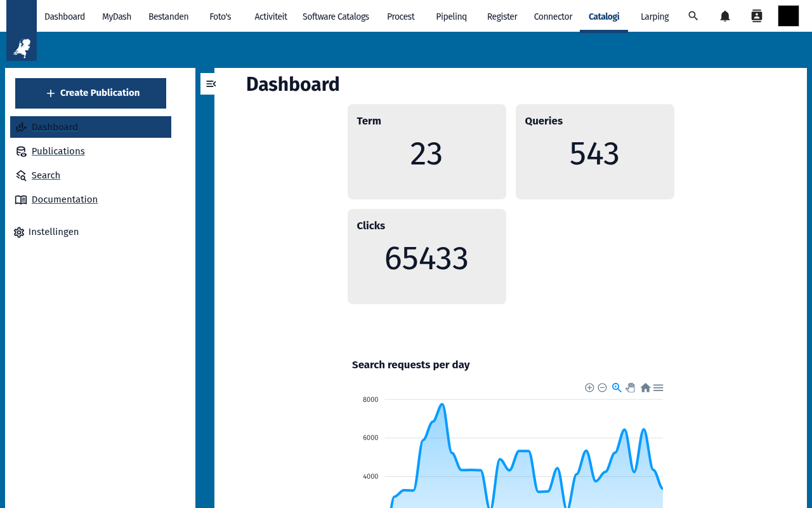Click the Instellingen gear icon
This screenshot has width=812, height=508.
pos(19,232)
